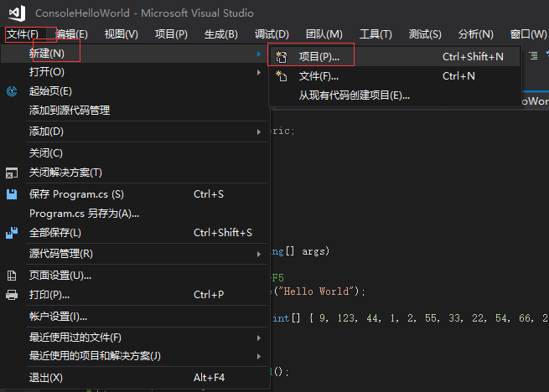Click the Visual Studio logo icon
The height and width of the screenshot is (392, 549).
pos(17,13)
